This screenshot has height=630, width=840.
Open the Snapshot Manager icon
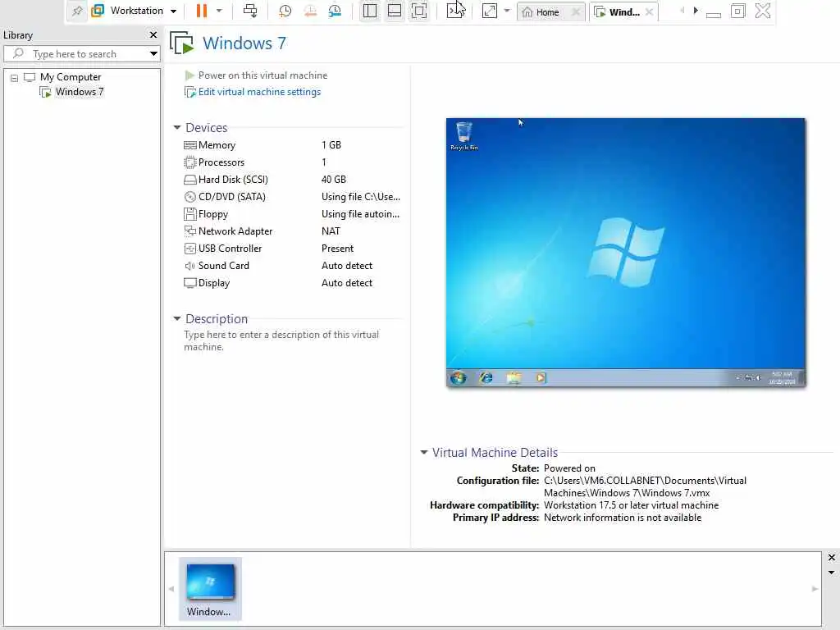(335, 11)
